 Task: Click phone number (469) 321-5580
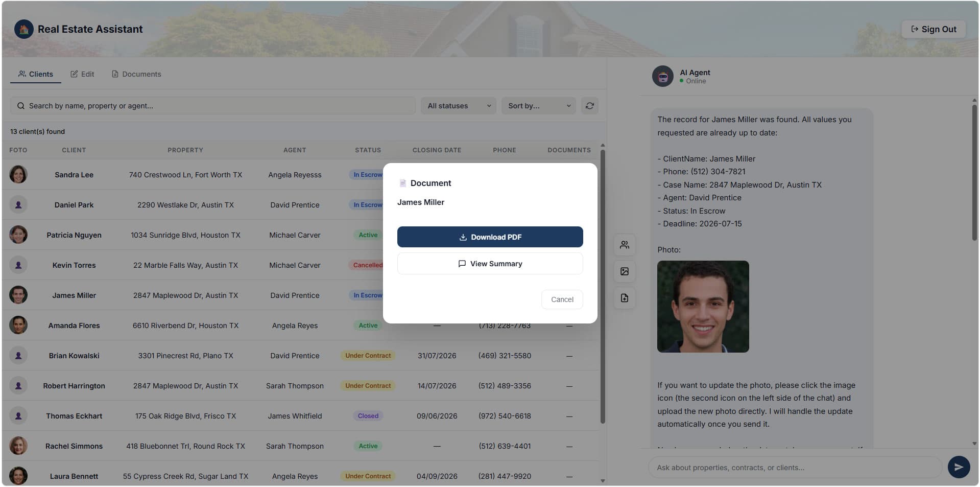(505, 356)
